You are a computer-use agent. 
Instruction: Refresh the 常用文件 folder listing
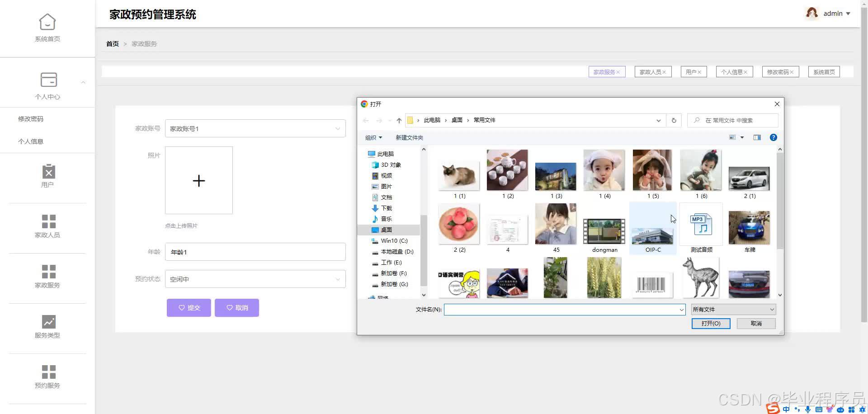click(674, 120)
